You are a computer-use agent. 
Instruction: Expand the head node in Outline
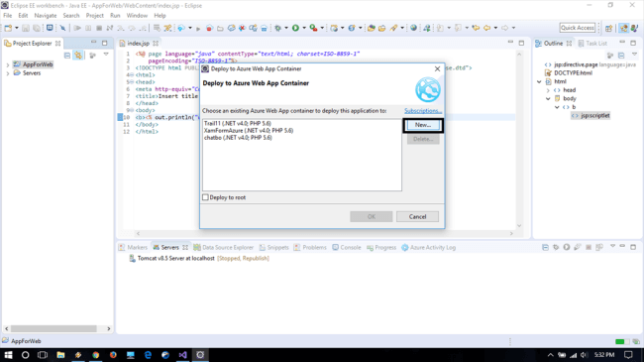coord(548,90)
